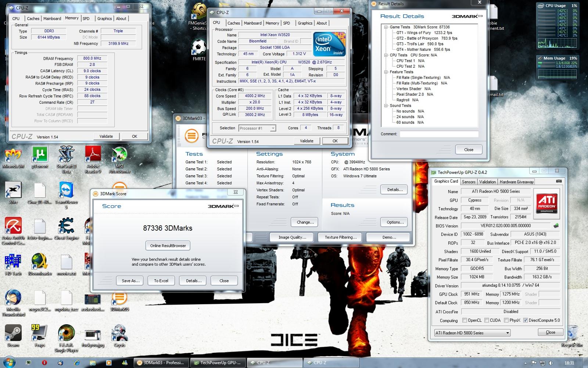Collapse the CPU Tests tree node
This screenshot has width=588, height=368.
pyautogui.click(x=386, y=55)
